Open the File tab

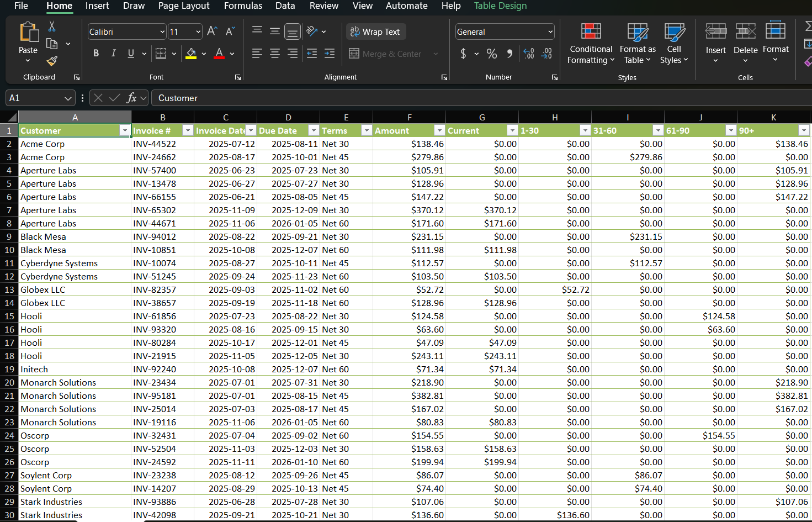tap(21, 6)
